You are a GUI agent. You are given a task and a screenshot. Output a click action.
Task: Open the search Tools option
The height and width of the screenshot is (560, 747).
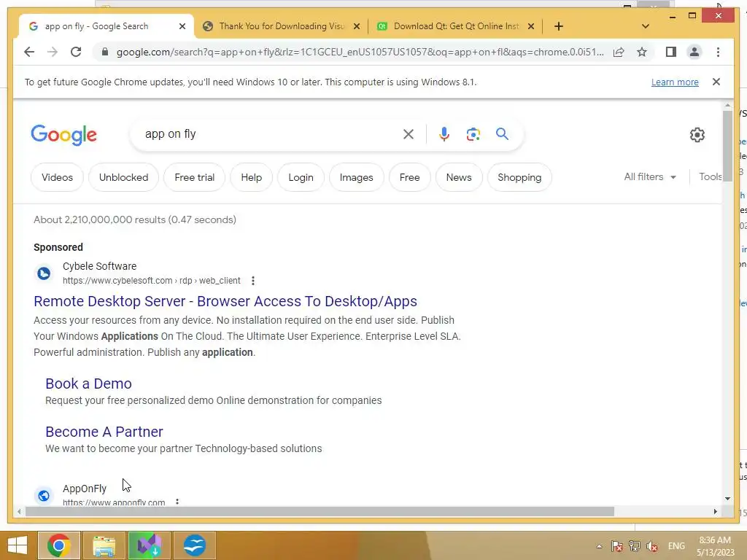(710, 176)
